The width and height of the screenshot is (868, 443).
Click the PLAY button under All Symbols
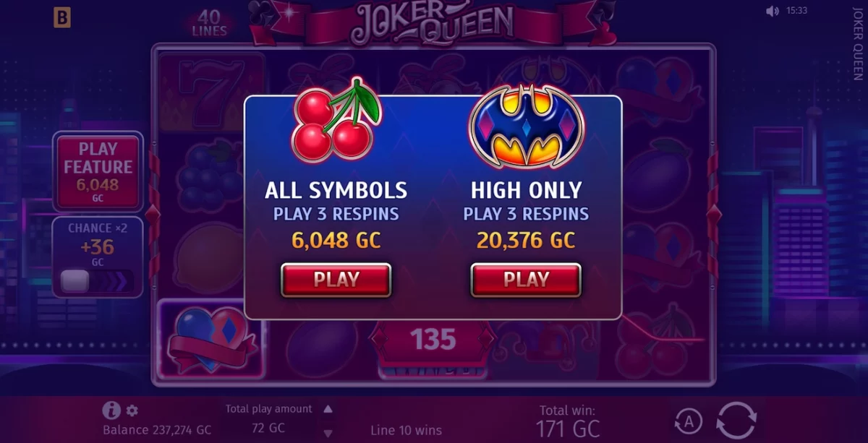pyautogui.click(x=336, y=280)
